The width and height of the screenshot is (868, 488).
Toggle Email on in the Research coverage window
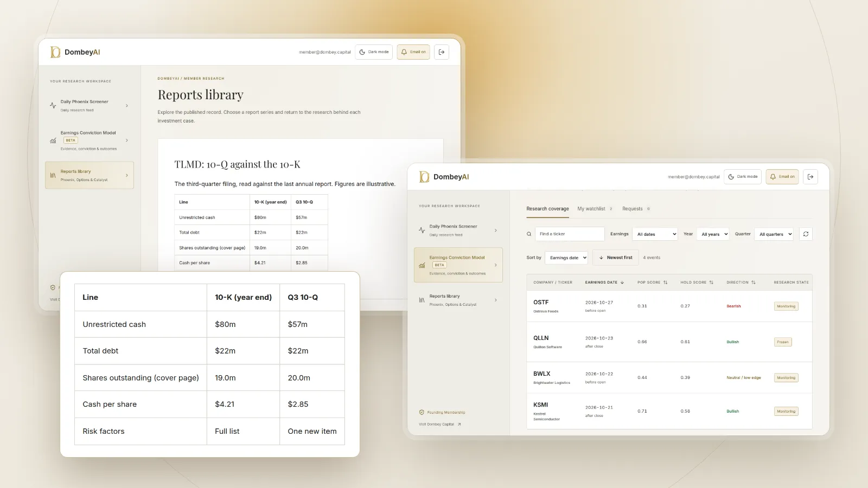[782, 177]
